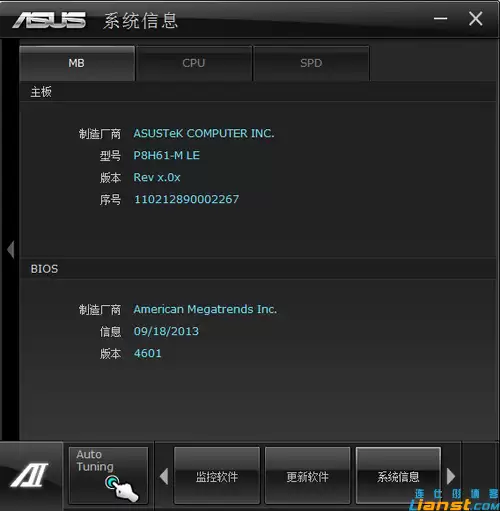Select the text American Megatrends Inc.
500x511 pixels.
[205, 309]
